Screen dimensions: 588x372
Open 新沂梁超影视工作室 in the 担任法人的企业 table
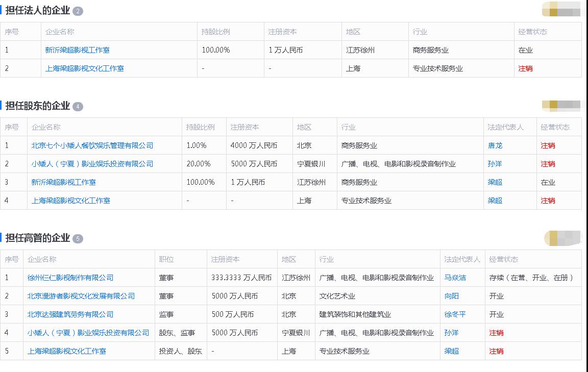[x=77, y=50]
